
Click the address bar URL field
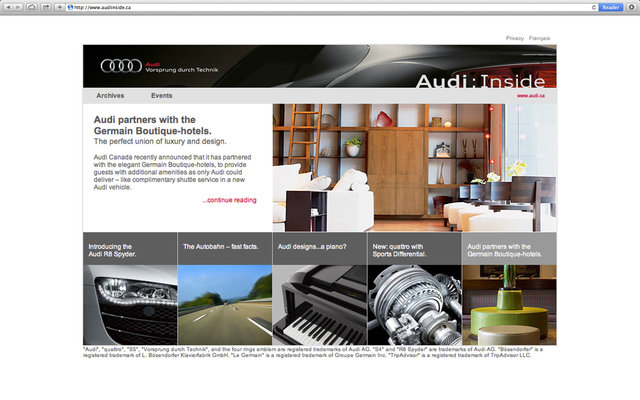[331, 7]
